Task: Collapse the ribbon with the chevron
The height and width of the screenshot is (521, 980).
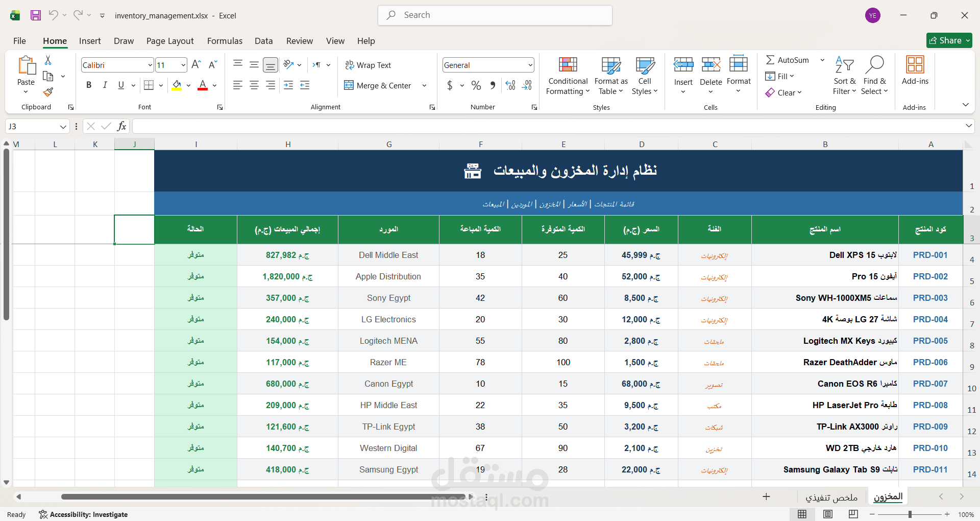Action: (x=965, y=105)
